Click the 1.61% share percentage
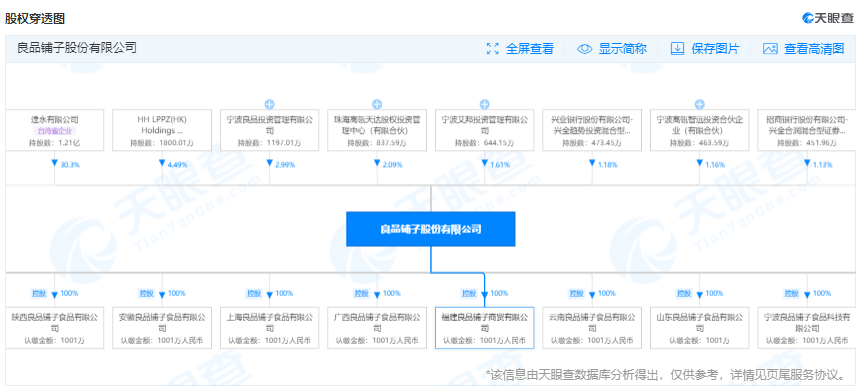The height and width of the screenshot is (391, 864). tap(500, 165)
